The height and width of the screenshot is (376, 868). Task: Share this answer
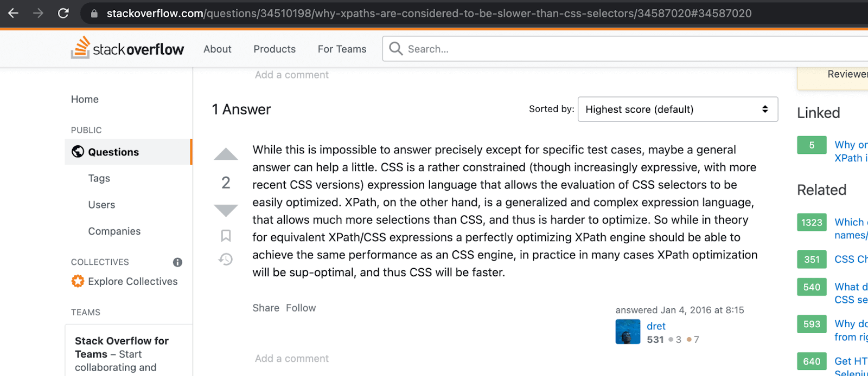click(266, 308)
